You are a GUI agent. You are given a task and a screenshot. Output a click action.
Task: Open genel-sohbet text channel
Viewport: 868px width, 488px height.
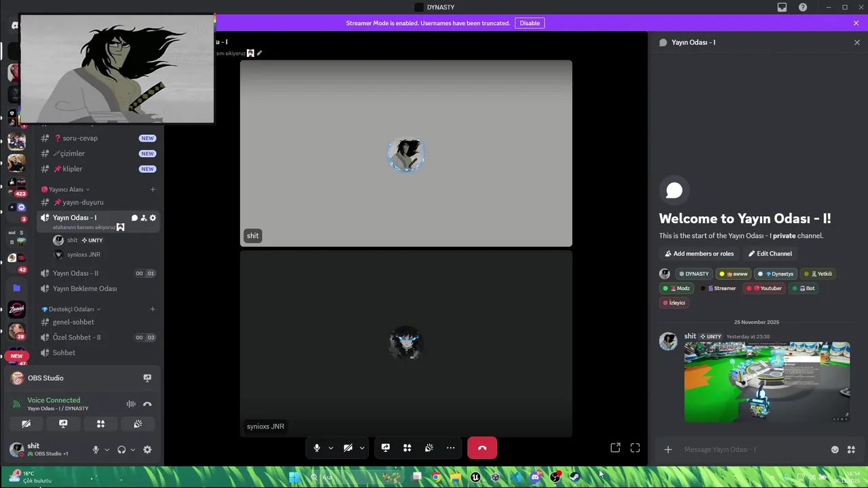click(x=98, y=322)
